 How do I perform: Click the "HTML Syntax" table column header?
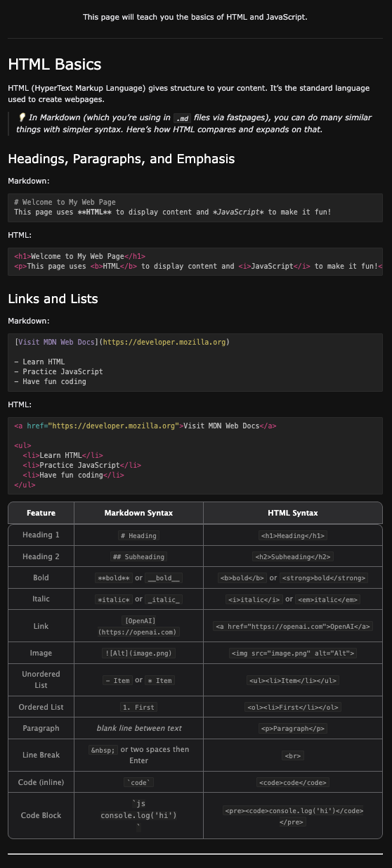click(x=293, y=513)
